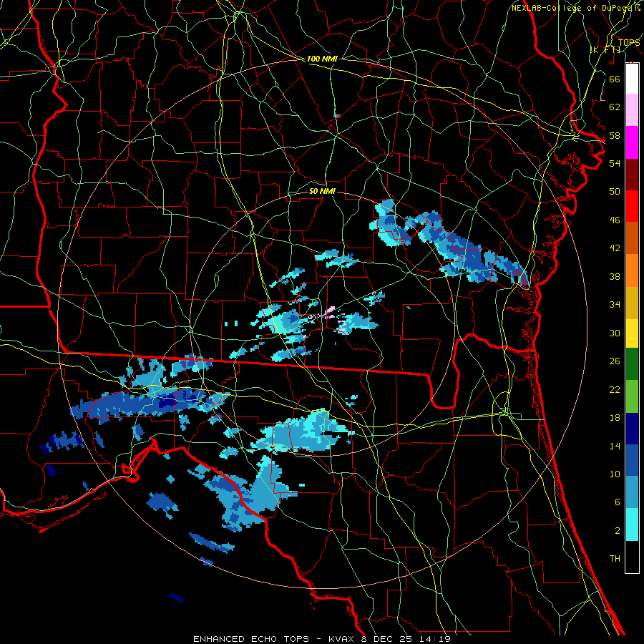Click the legend value "34"
644x644 pixels.
[x=615, y=304]
